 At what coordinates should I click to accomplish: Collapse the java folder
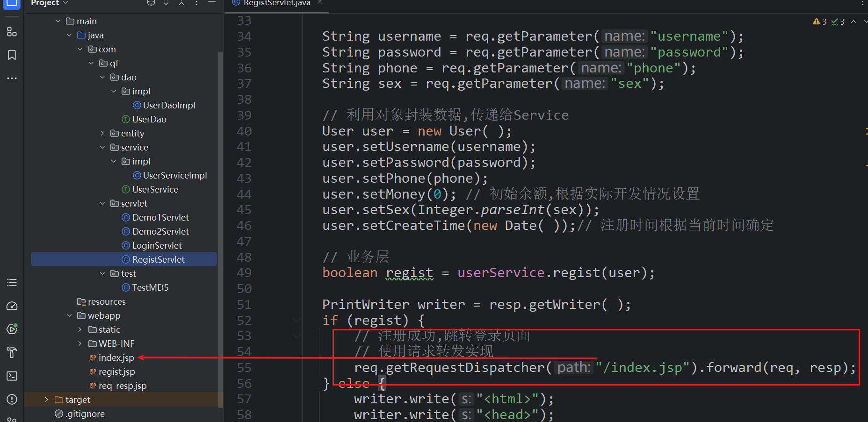(69, 35)
